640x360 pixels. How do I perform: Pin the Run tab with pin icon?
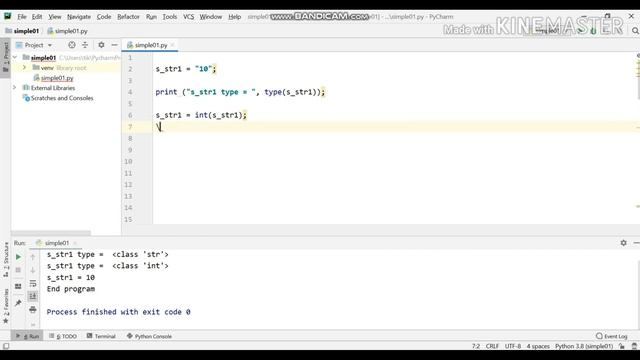[18, 303]
